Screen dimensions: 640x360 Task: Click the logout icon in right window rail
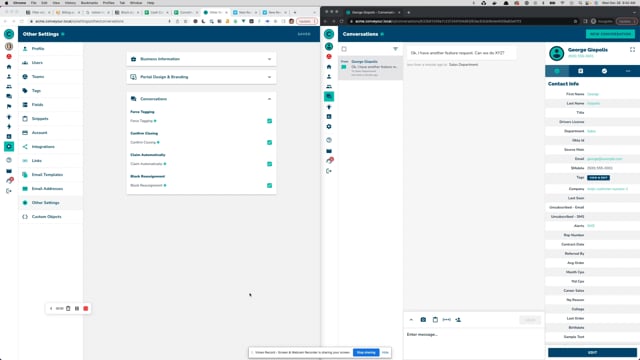pos(329,171)
